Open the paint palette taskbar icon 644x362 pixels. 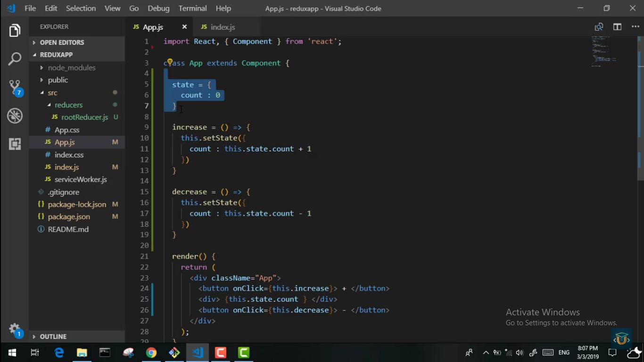(x=128, y=353)
